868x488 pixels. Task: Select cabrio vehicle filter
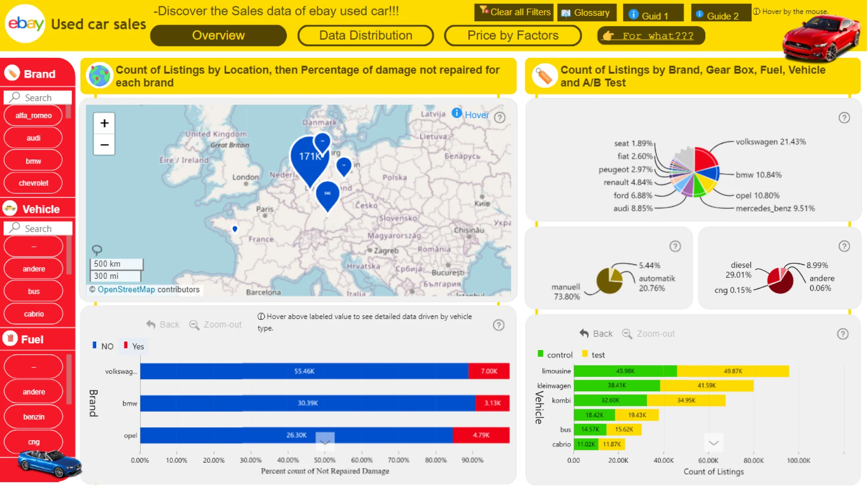click(x=33, y=314)
